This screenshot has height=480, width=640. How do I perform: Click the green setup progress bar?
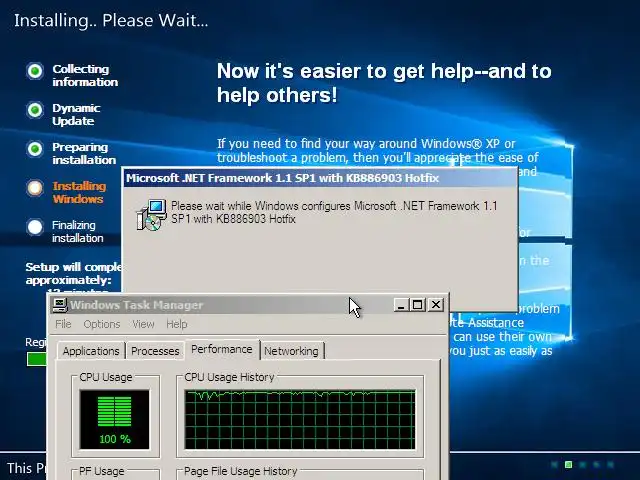(x=37, y=359)
